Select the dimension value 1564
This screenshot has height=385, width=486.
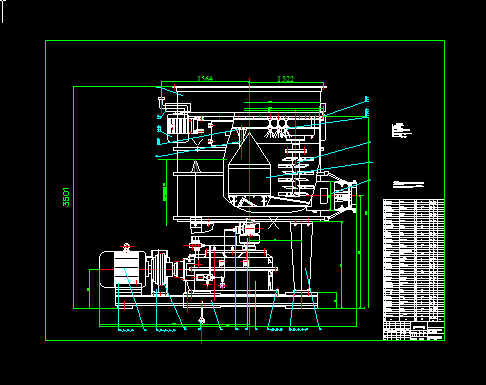(205, 78)
